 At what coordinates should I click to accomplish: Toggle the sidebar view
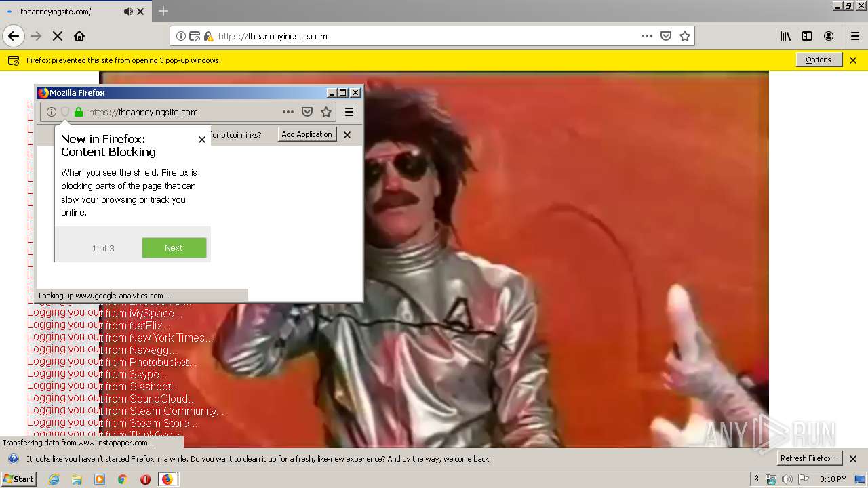(807, 36)
